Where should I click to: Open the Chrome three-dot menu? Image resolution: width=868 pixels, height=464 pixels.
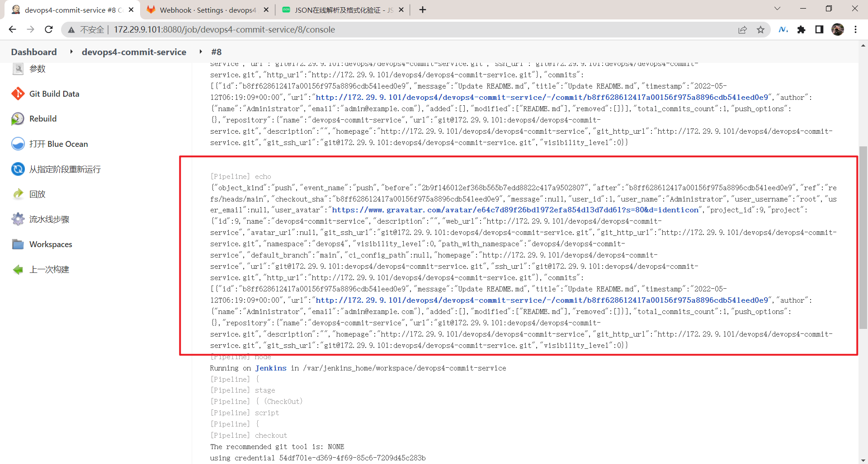click(855, 29)
